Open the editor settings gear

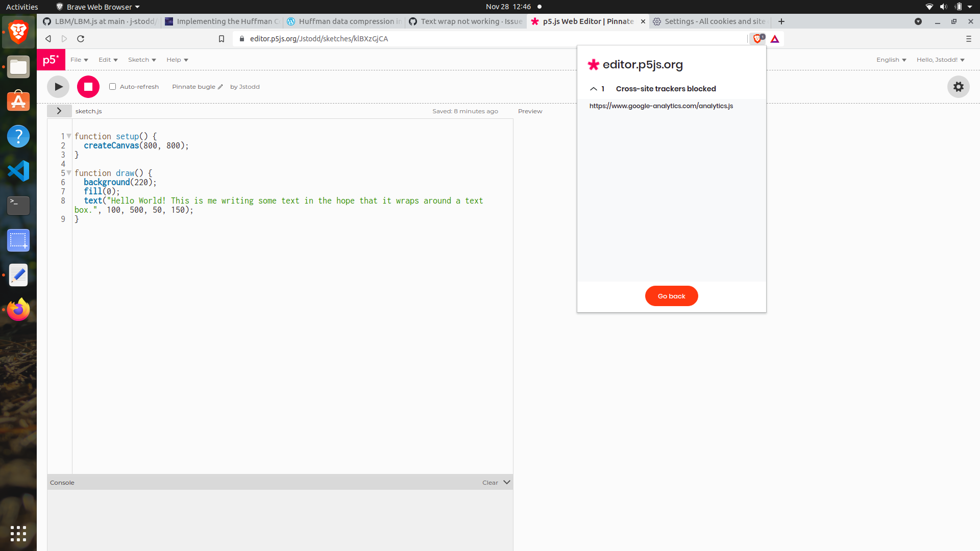(958, 87)
